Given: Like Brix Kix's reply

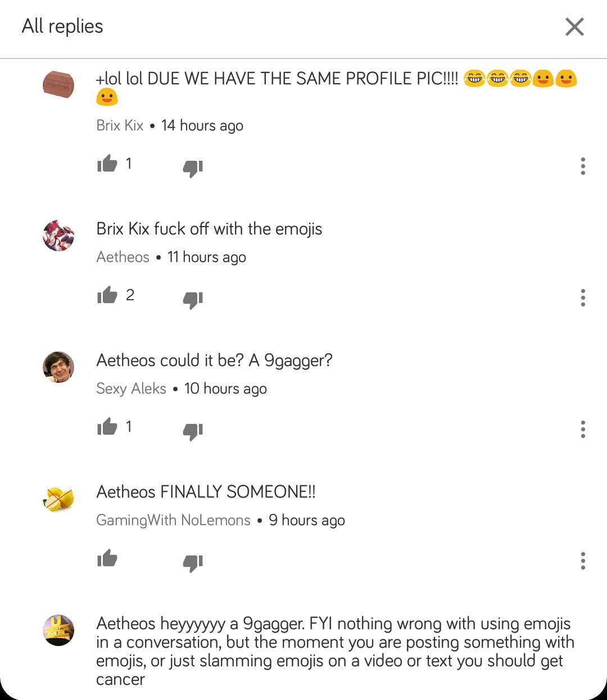Looking at the screenshot, I should pyautogui.click(x=107, y=164).
